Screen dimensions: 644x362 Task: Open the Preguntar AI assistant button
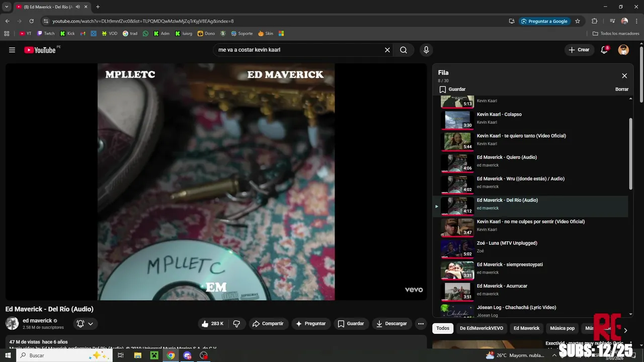[x=310, y=324]
